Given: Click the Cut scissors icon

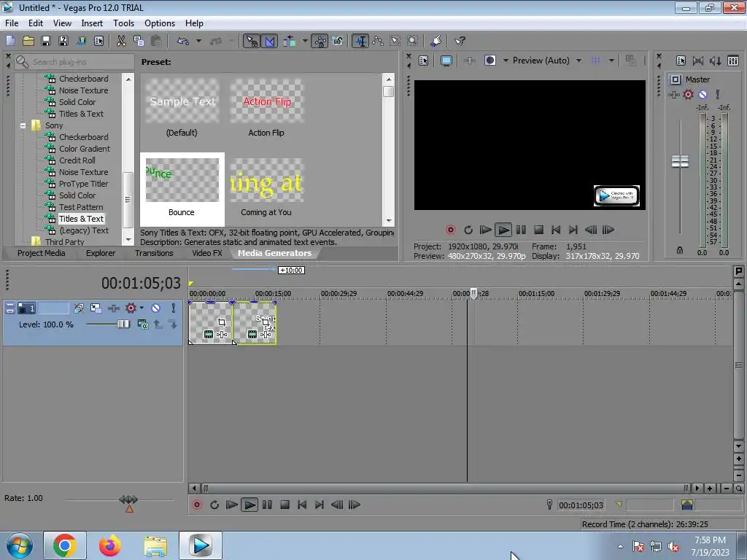Looking at the screenshot, I should point(122,41).
